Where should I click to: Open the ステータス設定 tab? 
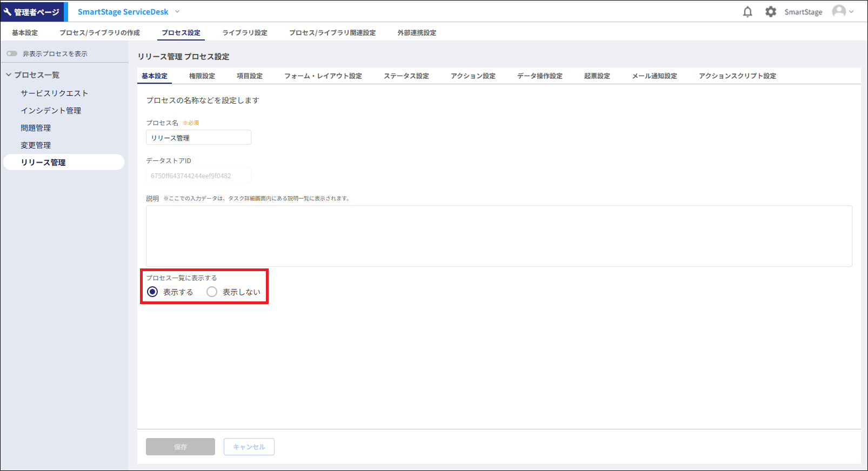(406, 76)
